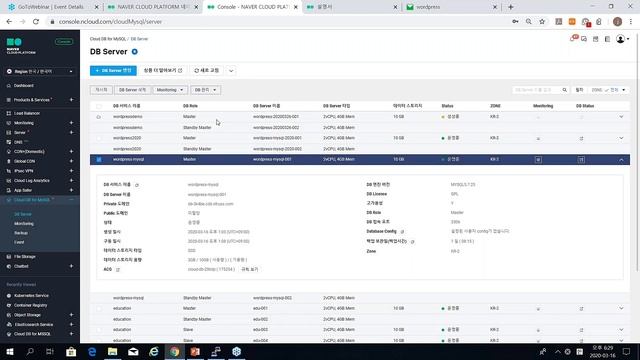The image size is (640, 360).
Task: Select Event under Cloud DB for MySQL
Action: pyautogui.click(x=19, y=242)
